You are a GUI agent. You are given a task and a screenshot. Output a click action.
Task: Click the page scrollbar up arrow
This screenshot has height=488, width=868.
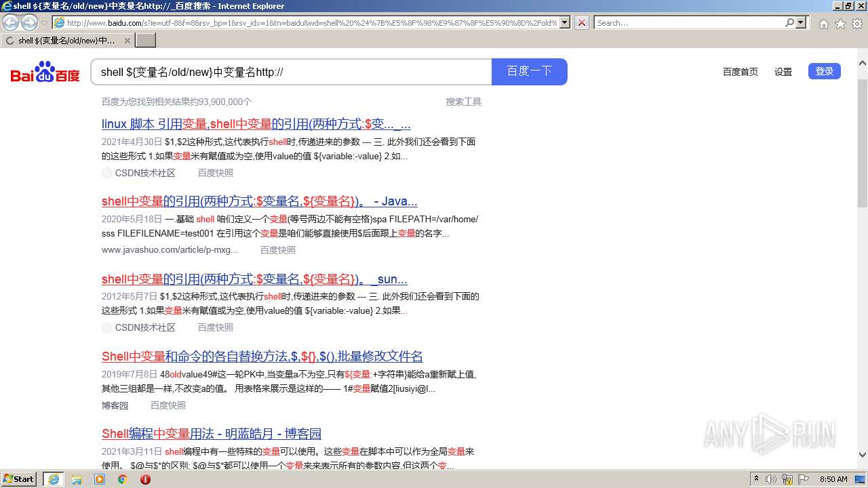863,63
